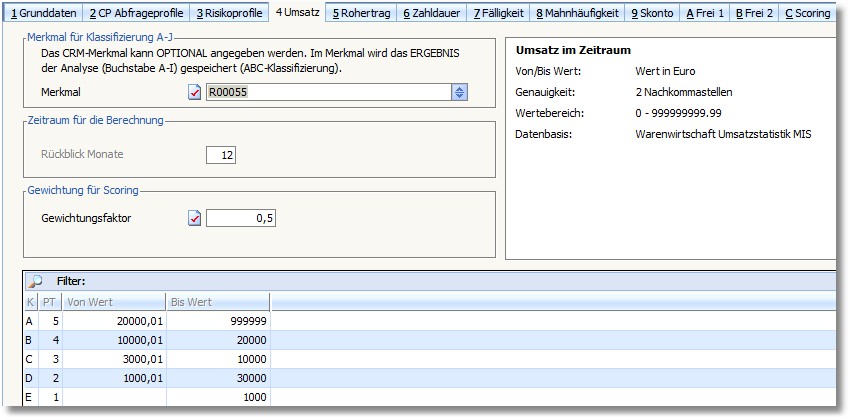850x420 pixels.
Task: Open the 6 Zahldauer tab
Action: click(x=432, y=13)
